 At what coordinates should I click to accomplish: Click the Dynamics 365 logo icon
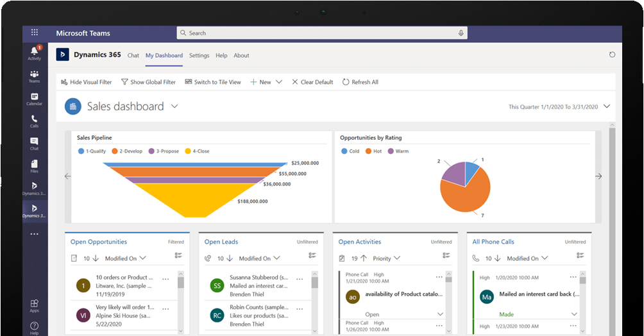pyautogui.click(x=62, y=55)
